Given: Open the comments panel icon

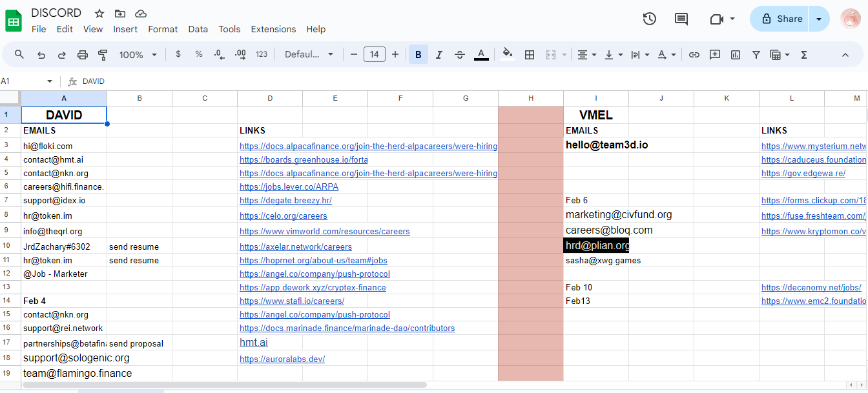Looking at the screenshot, I should 681,19.
